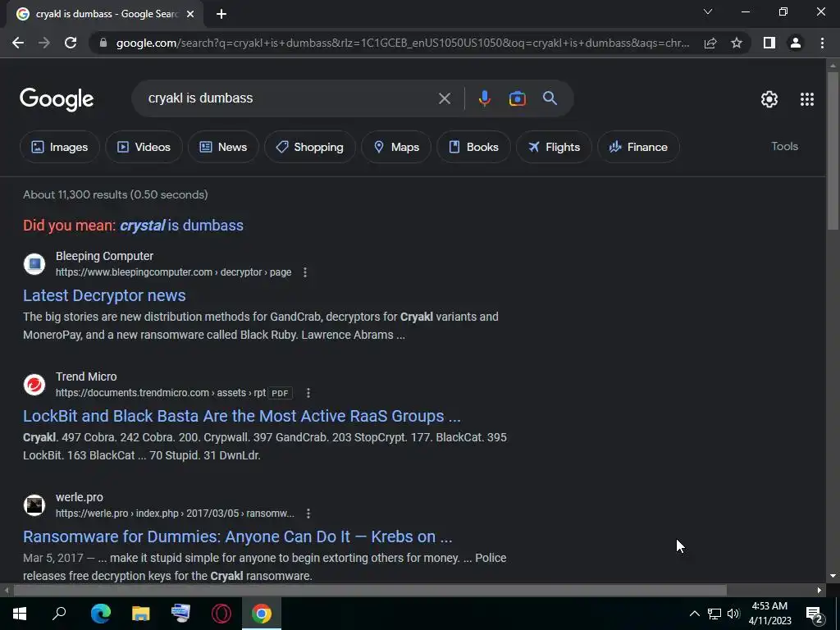Switch to Maps results
This screenshot has height=630, width=840.
pos(396,147)
